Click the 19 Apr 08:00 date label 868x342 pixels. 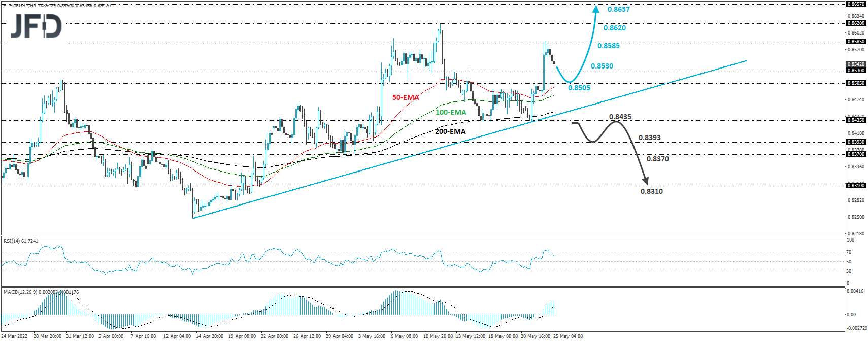click(x=242, y=336)
